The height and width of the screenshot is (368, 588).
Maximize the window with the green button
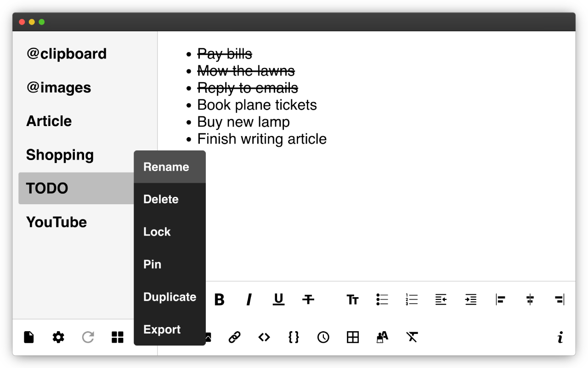click(42, 22)
